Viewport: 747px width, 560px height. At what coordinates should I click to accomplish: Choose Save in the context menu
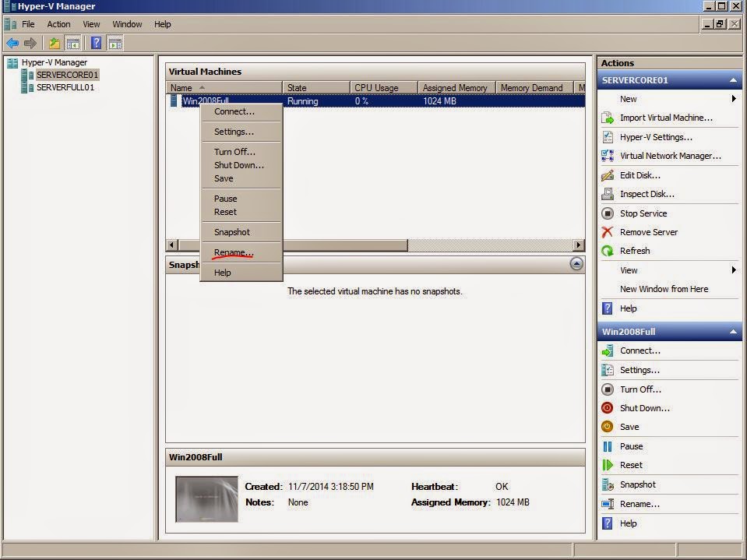(241, 178)
